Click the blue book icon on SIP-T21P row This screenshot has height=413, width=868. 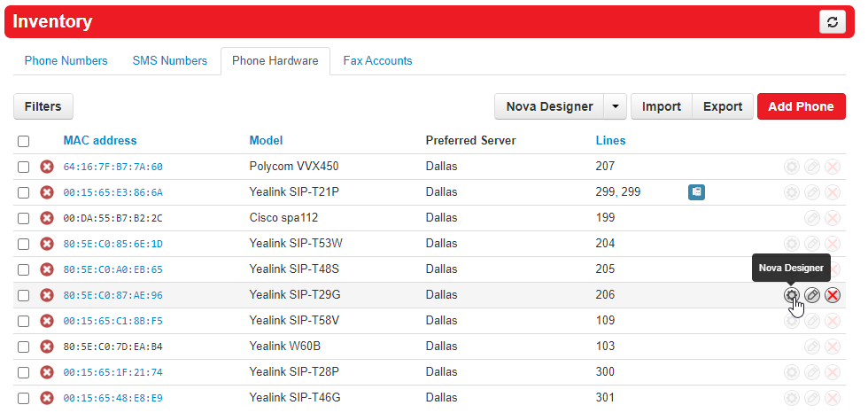click(696, 192)
